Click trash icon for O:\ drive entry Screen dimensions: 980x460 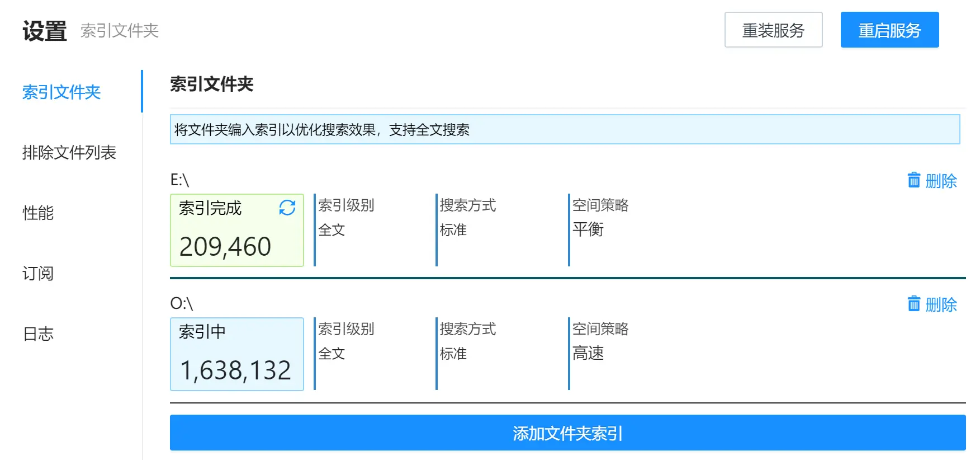click(913, 304)
